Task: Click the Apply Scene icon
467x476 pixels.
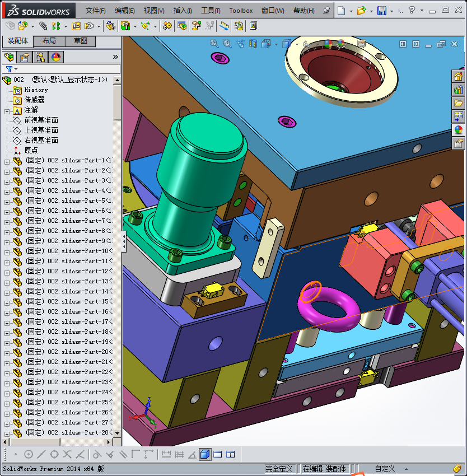Action: click(x=341, y=44)
